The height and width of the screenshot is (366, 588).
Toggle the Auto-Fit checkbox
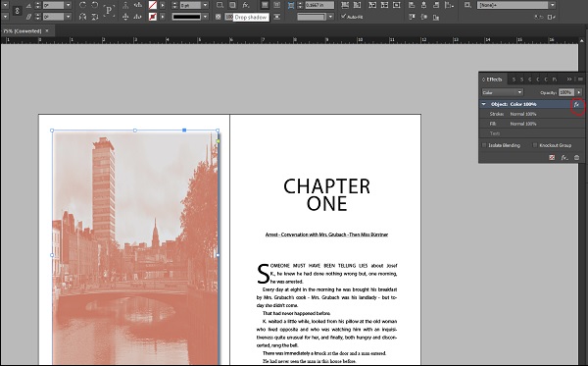tap(343, 17)
